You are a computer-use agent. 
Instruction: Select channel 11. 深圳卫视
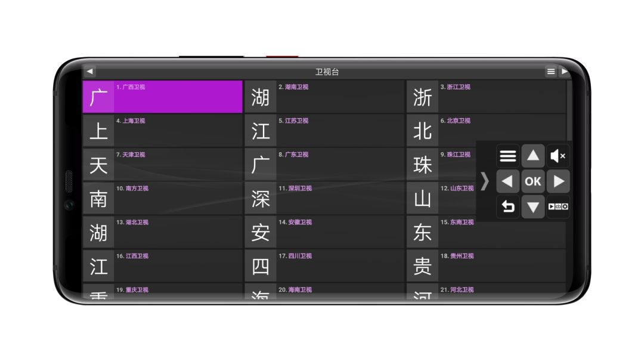[x=324, y=198]
